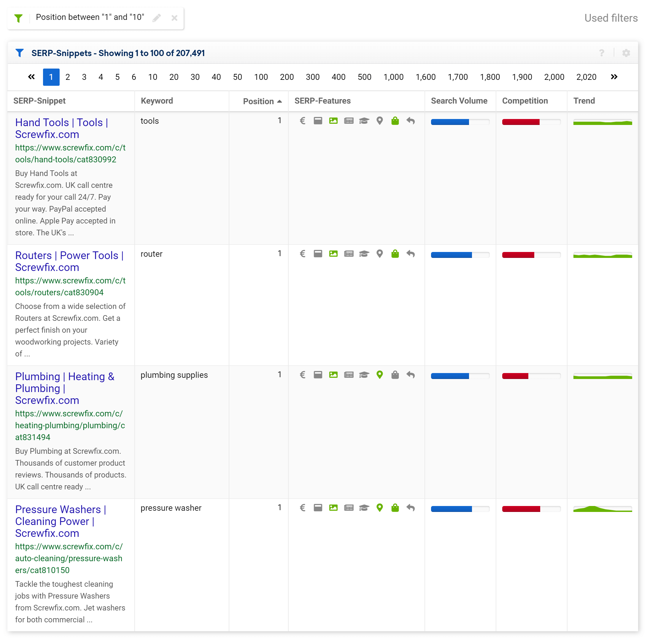Open the blue table filter funnel icon
Screen dimensions: 647x644
coord(19,53)
